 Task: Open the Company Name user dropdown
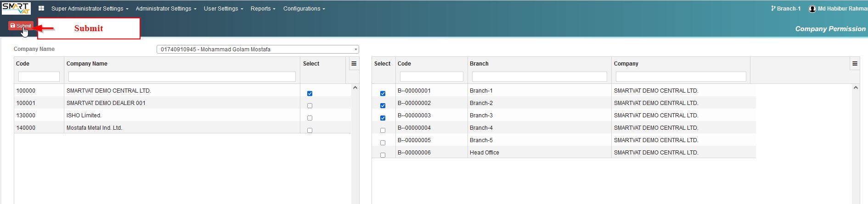258,49
